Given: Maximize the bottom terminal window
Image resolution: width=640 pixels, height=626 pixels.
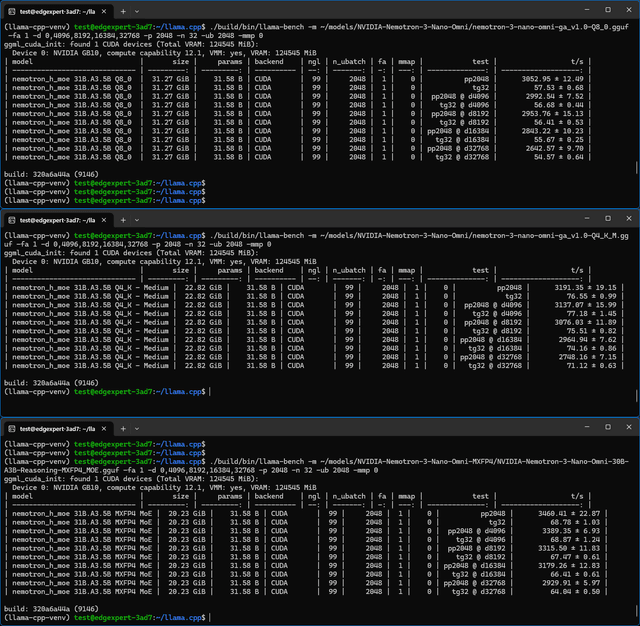Looking at the screenshot, I should tap(608, 427).
